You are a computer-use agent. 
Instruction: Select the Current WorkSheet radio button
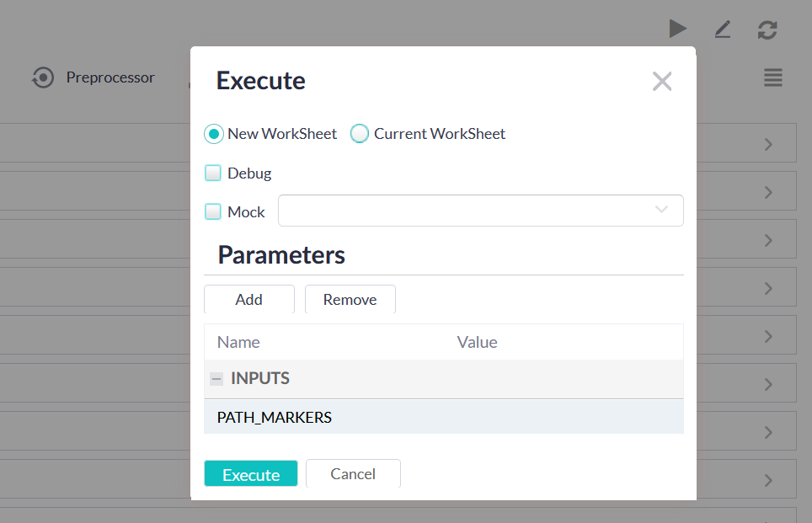(360, 134)
